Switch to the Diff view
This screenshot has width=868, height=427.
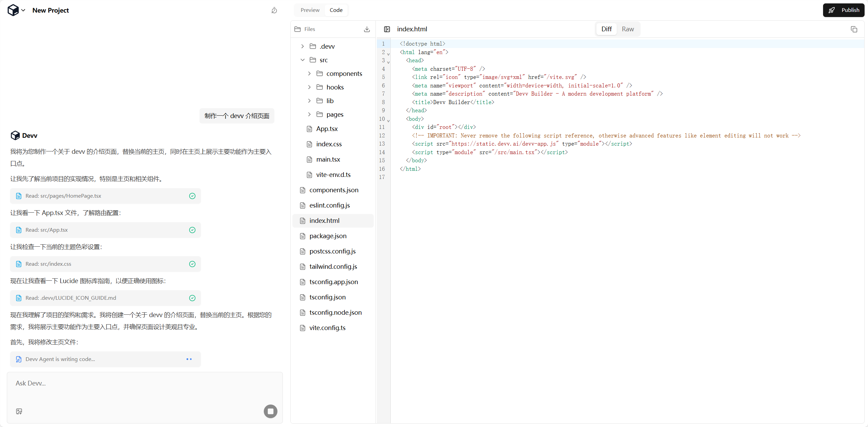click(x=607, y=29)
